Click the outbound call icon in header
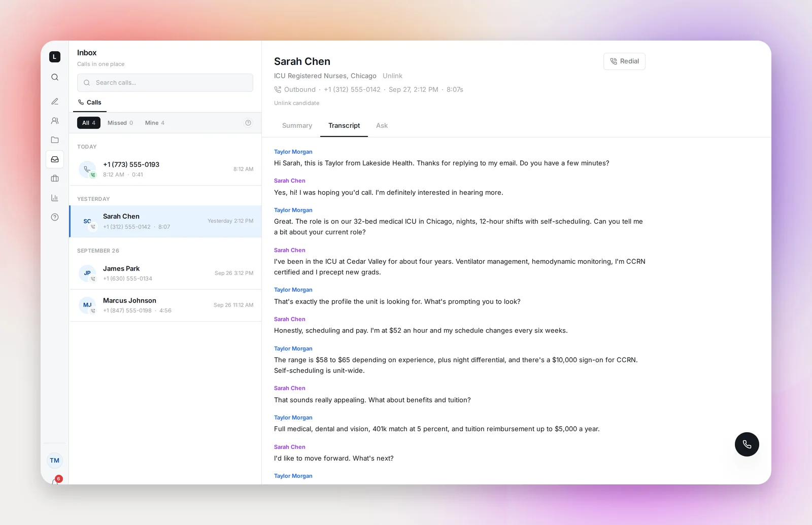Viewport: 812px width, 525px height. pos(278,90)
